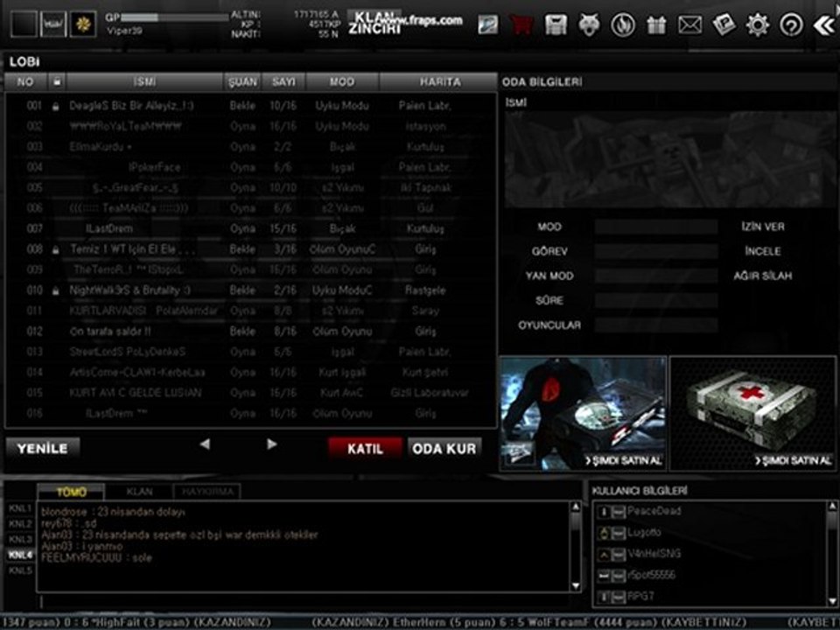Select channel KNL4
This screenshot has height=630, width=840.
[x=20, y=555]
